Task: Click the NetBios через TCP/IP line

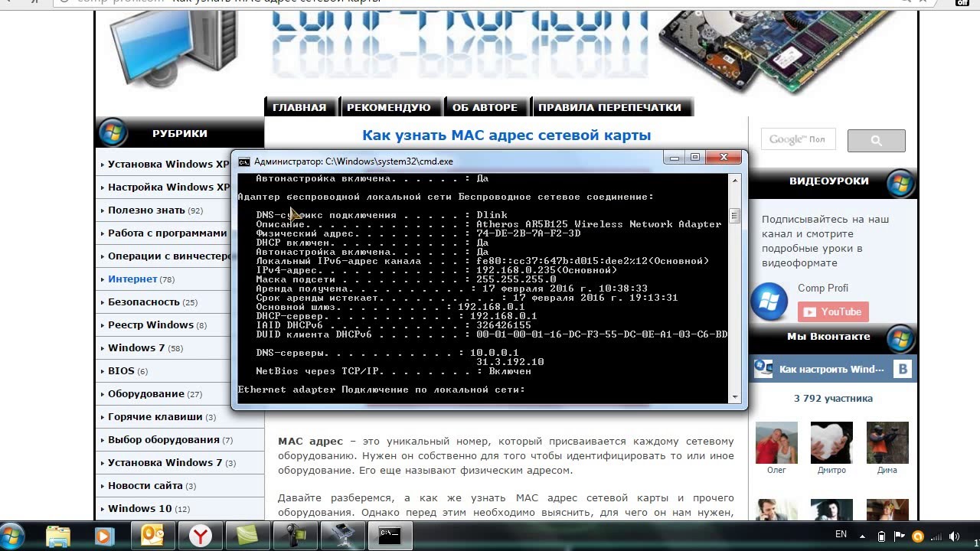Action: 394,371
